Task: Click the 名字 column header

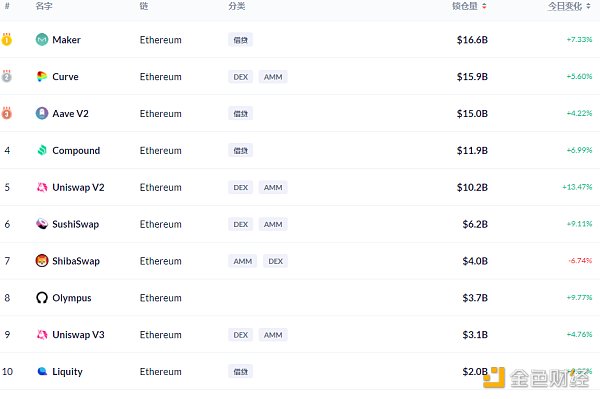Action: point(44,6)
